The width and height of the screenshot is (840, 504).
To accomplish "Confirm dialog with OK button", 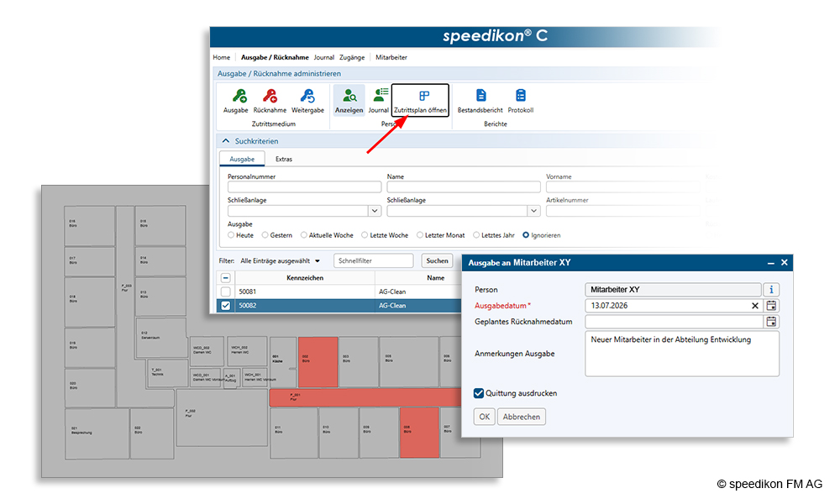I will click(485, 417).
